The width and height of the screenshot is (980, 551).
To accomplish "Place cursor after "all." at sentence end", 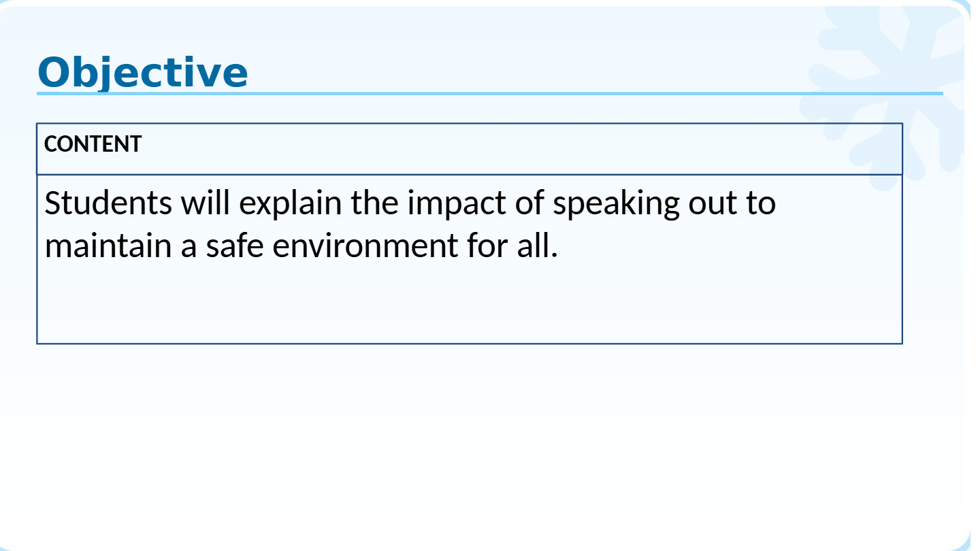I will [559, 246].
